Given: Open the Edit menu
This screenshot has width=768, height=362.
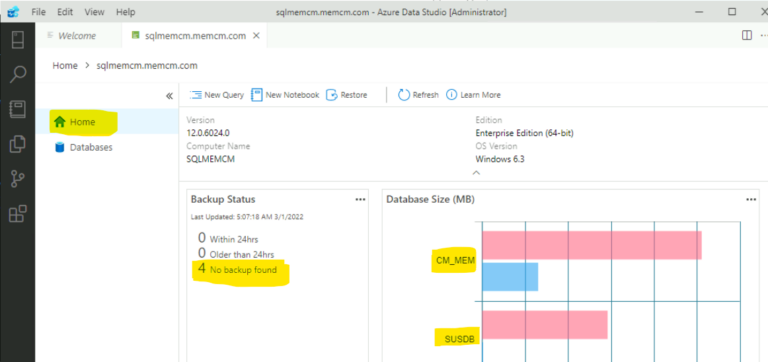Looking at the screenshot, I should click(65, 12).
